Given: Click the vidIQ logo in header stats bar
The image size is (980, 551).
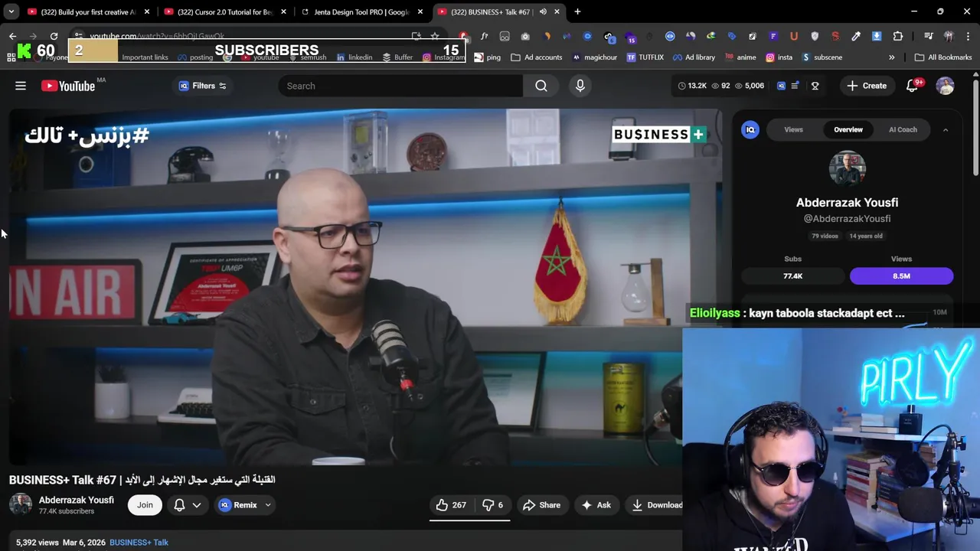Looking at the screenshot, I should [781, 86].
